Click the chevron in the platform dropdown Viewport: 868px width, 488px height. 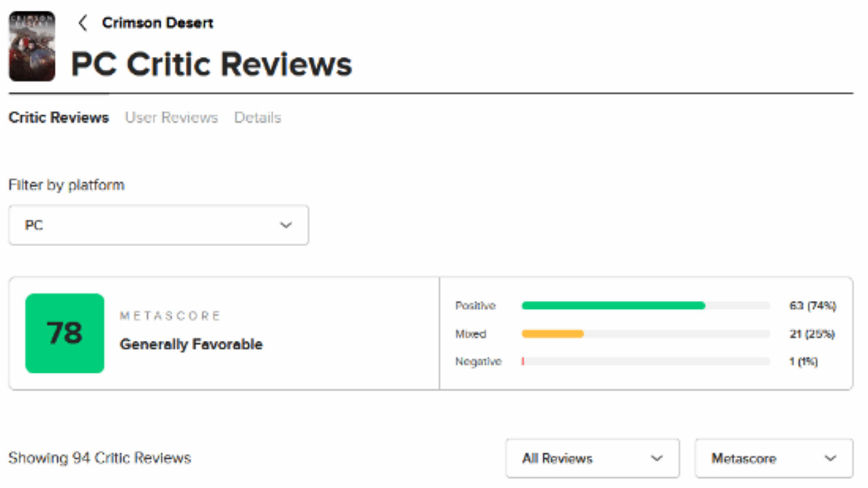click(286, 225)
